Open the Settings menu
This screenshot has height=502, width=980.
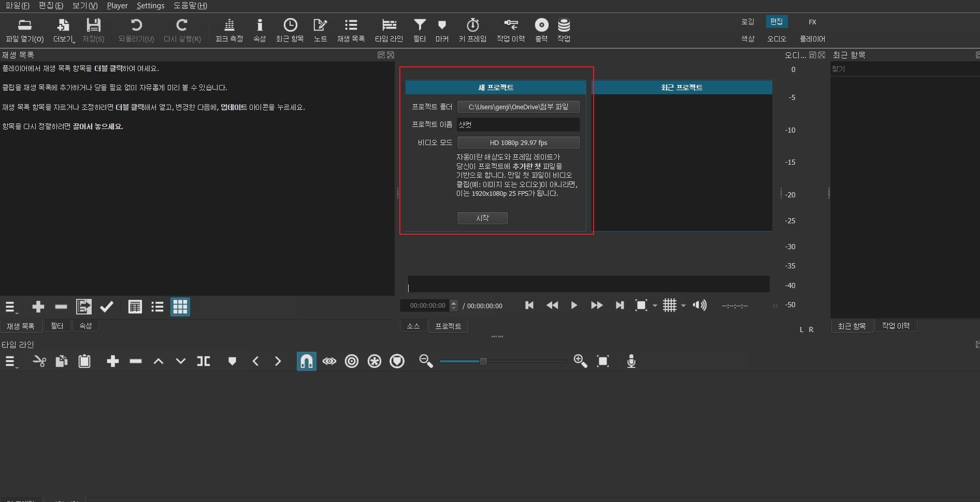click(x=150, y=6)
